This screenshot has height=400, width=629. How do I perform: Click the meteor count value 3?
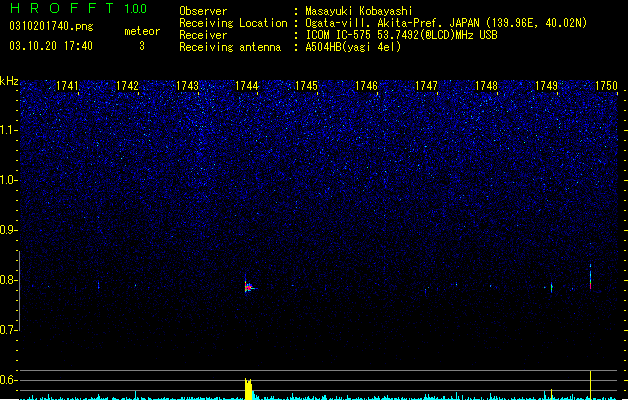click(142, 46)
